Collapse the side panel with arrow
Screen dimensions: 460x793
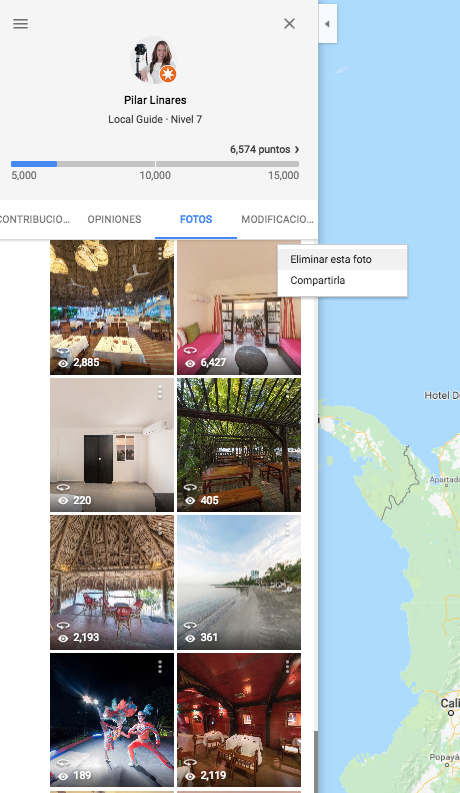[x=327, y=24]
